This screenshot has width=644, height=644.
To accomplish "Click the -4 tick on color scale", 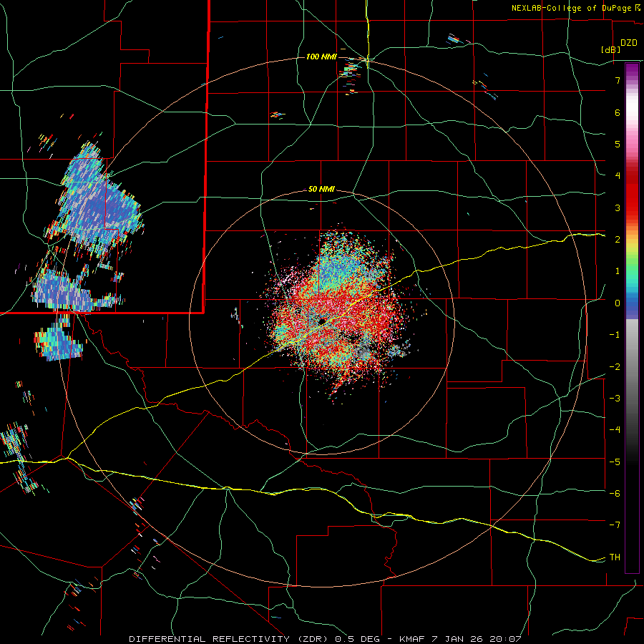I will [x=615, y=430].
